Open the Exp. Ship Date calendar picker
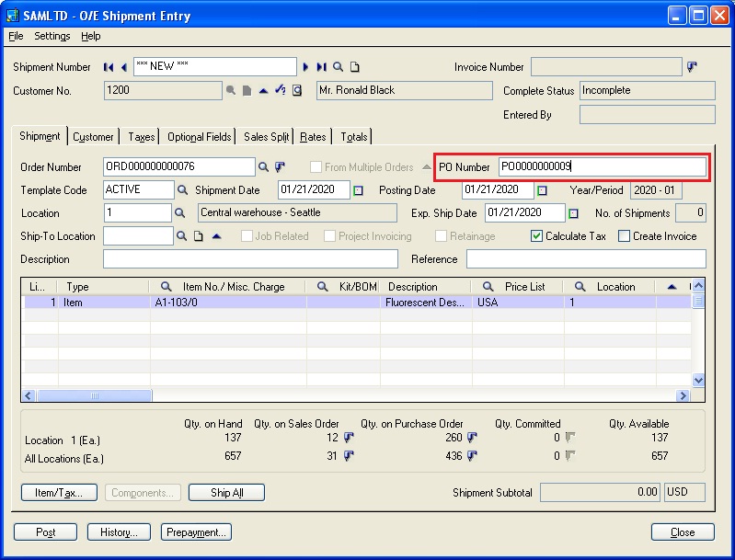Viewport: 735px width, 560px height. coord(574,213)
